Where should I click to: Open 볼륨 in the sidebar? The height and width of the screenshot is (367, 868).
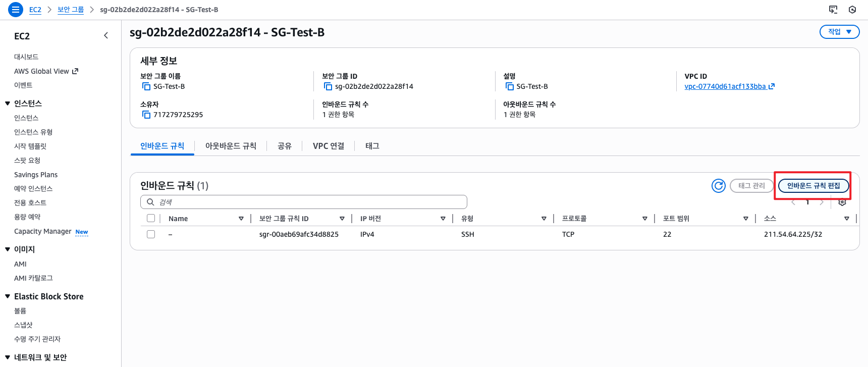[x=20, y=311]
